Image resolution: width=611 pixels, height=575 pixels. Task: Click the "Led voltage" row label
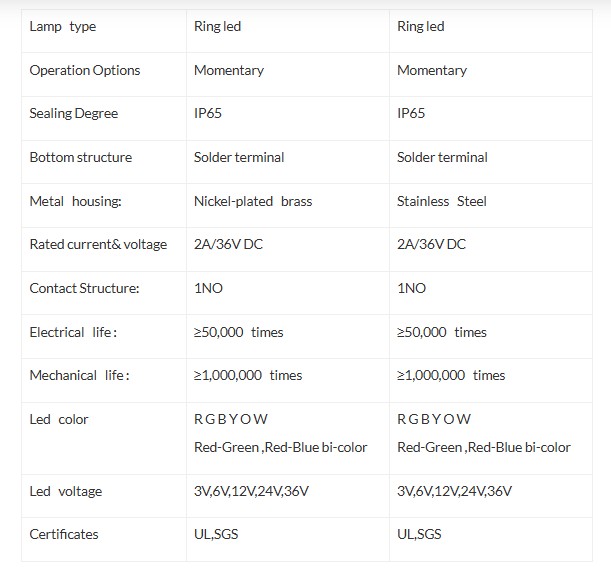tap(66, 491)
